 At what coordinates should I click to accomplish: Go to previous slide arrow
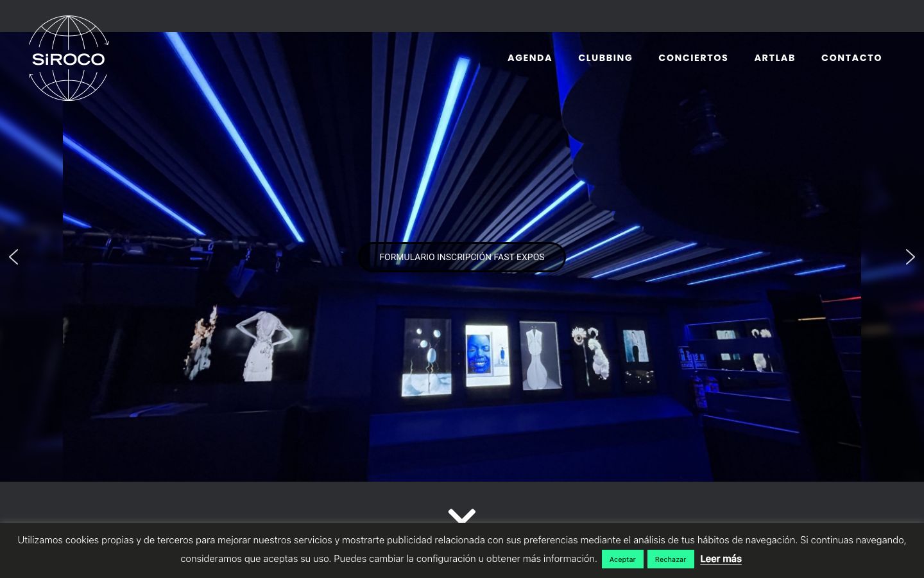pos(13,257)
